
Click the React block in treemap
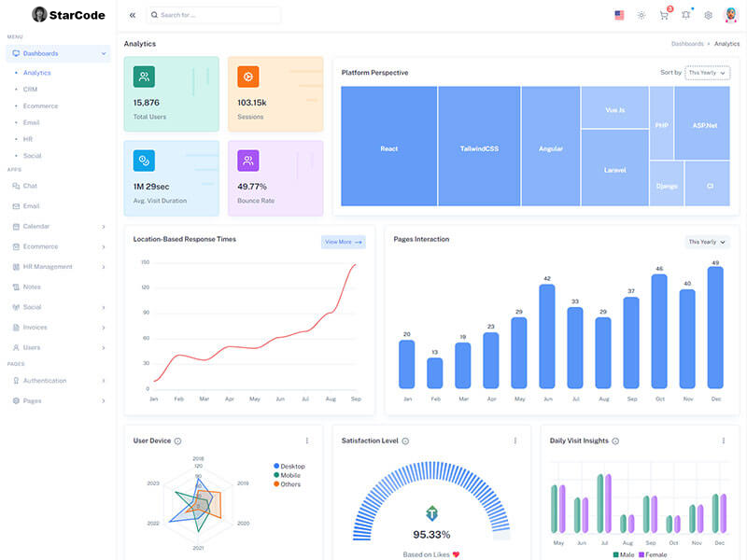tap(388, 147)
